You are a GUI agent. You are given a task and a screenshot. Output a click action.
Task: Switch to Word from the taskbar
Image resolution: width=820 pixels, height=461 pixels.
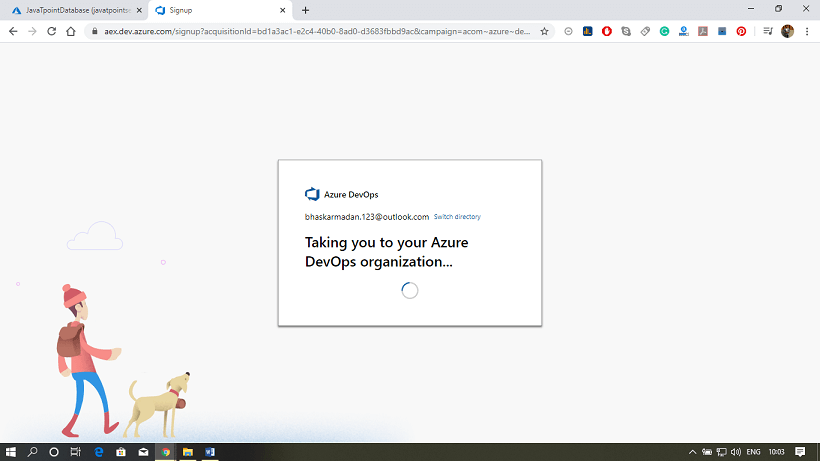pos(210,452)
